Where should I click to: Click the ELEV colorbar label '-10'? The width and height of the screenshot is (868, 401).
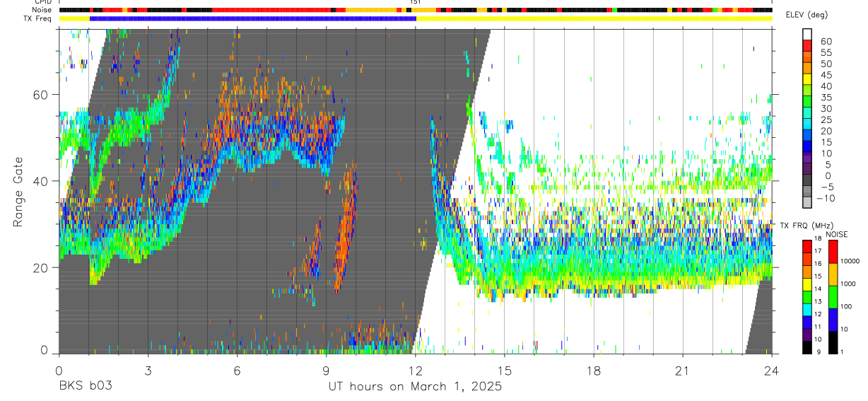(826, 199)
